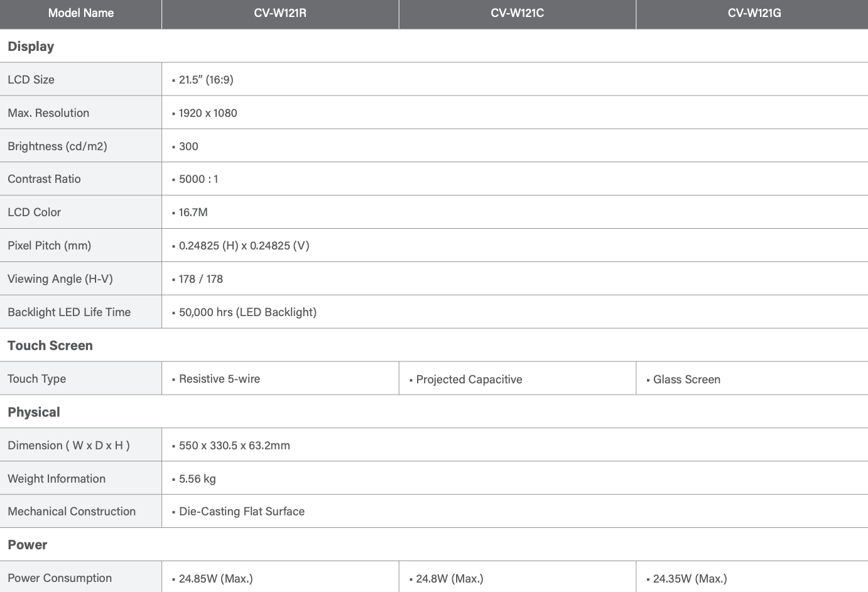Screen dimensions: 868x592
Task: Select the CV-W121G column header
Action: (x=754, y=13)
